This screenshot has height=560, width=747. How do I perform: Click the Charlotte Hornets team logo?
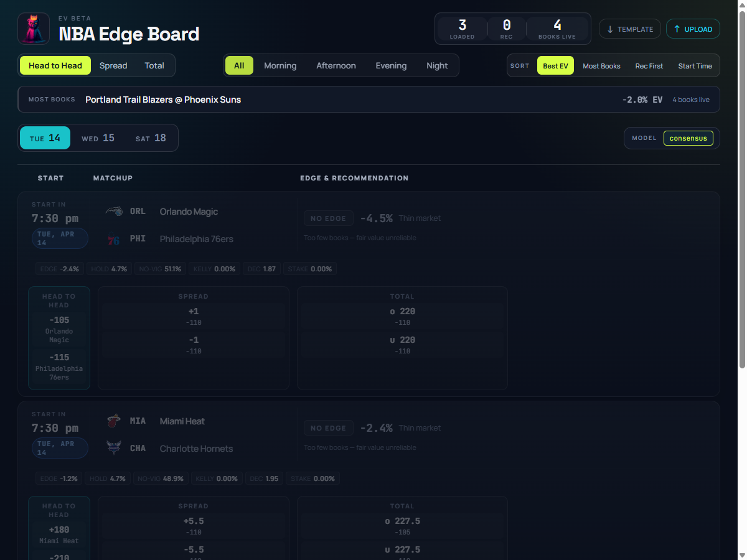114,449
